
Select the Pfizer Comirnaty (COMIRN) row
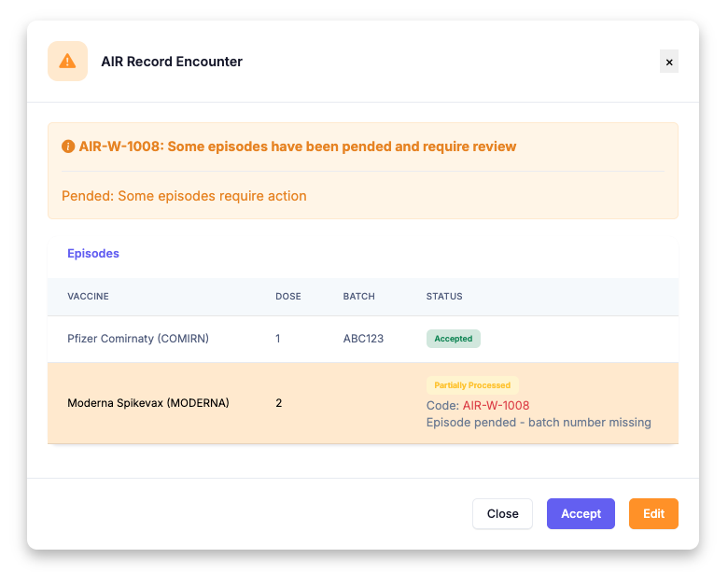[x=363, y=339]
